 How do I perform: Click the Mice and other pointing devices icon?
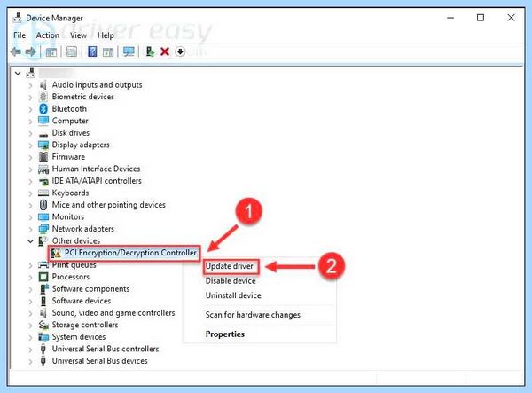[x=43, y=205]
